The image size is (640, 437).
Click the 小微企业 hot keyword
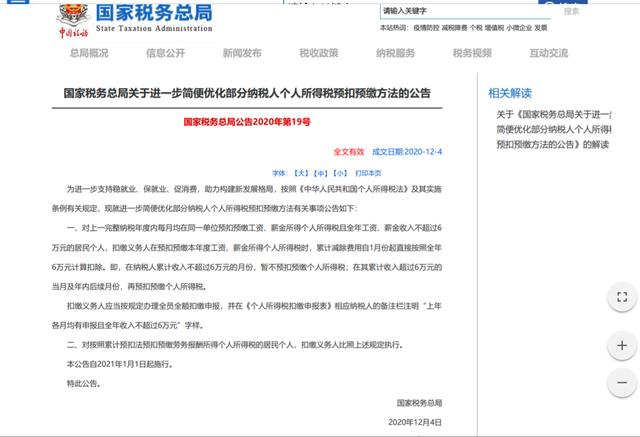coord(519,29)
